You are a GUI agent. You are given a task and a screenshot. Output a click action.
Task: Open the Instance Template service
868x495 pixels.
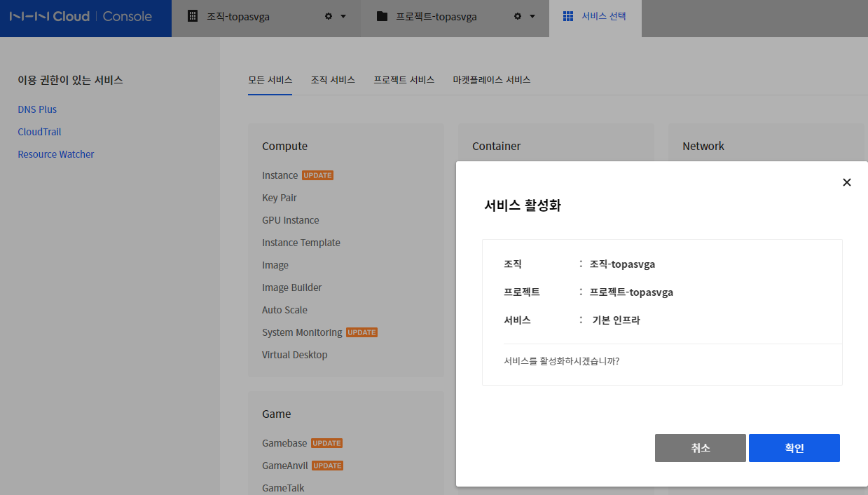click(301, 243)
